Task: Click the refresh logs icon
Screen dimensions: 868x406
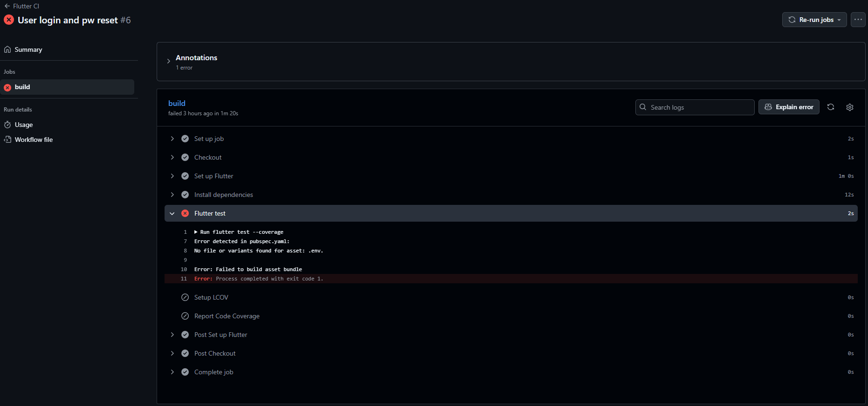Action: click(831, 107)
